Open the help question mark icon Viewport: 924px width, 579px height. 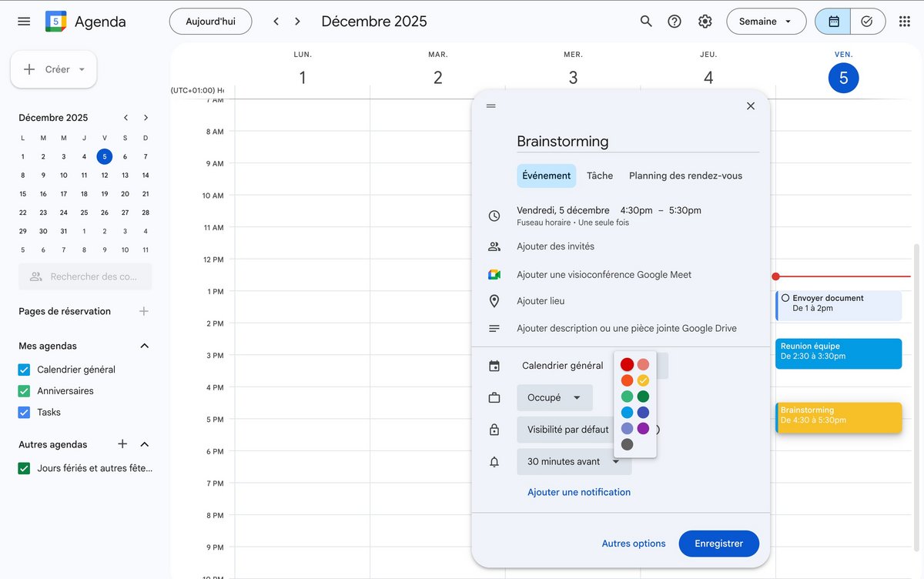point(675,22)
